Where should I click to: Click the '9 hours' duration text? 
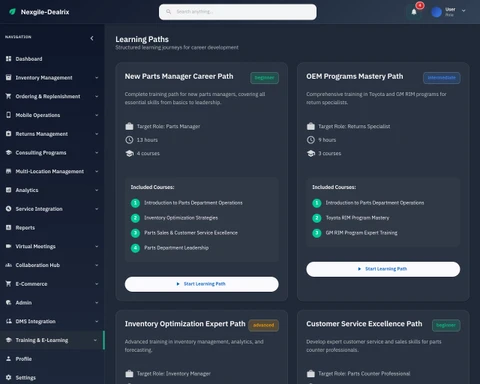(327, 140)
